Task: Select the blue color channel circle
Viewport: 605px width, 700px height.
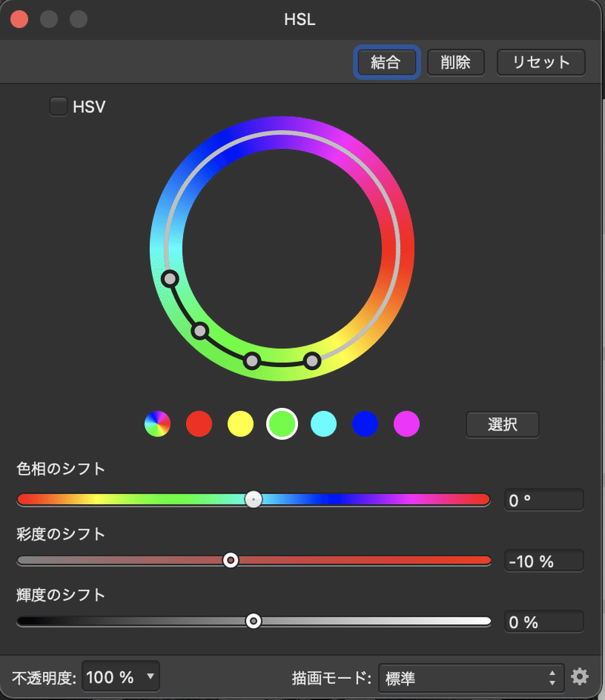Action: click(x=365, y=425)
